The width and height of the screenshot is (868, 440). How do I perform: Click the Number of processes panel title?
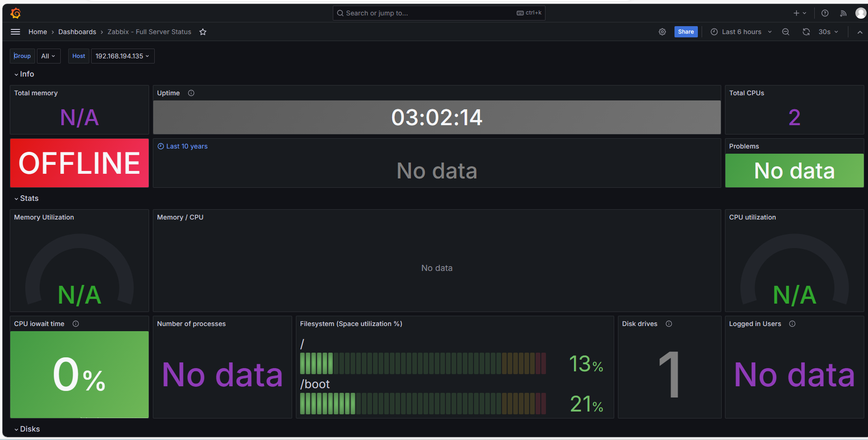click(191, 324)
